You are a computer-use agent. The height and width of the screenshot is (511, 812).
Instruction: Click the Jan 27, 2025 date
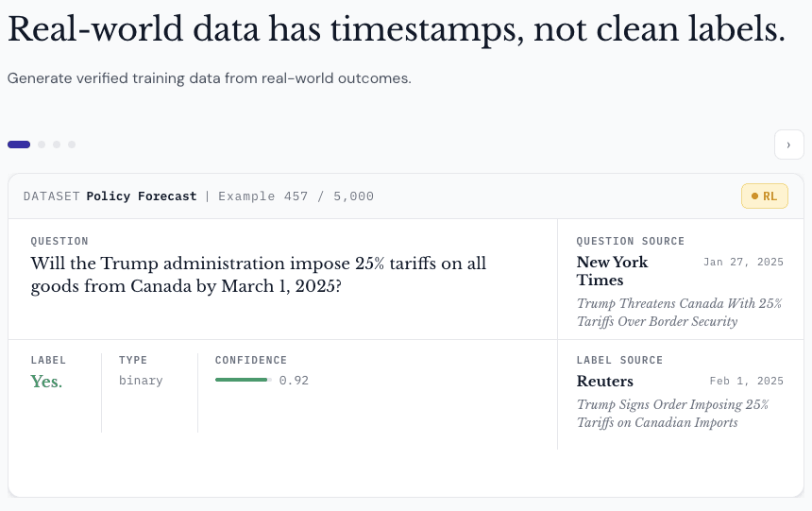click(743, 262)
